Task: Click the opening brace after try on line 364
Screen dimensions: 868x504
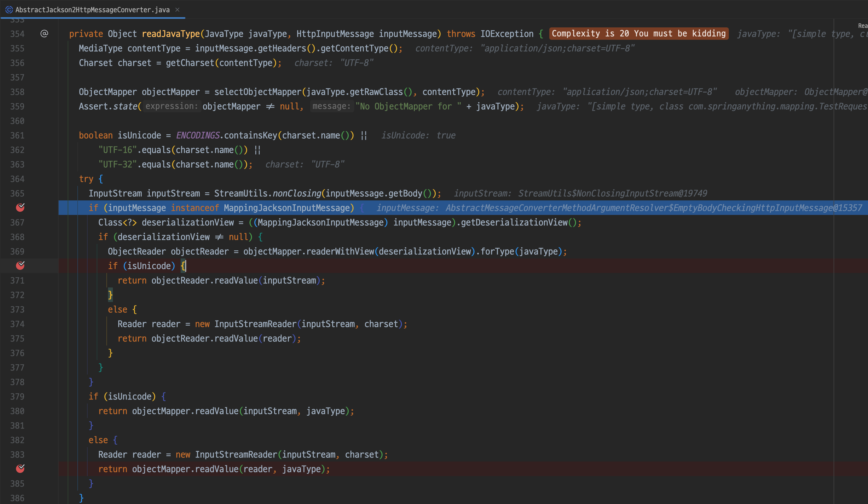Action: coord(101,179)
